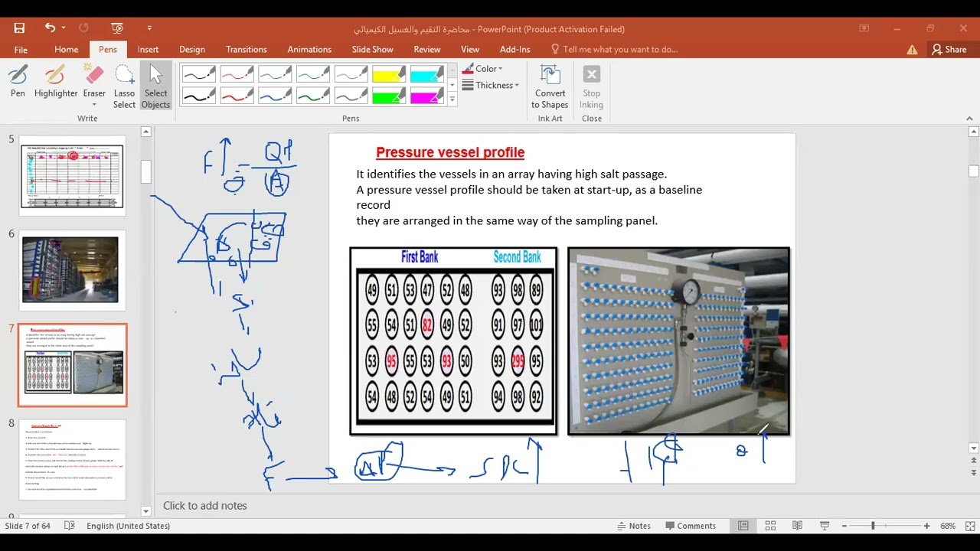980x551 pixels.
Task: Start slideshow from beginning toolbar icon
Action: (x=116, y=28)
